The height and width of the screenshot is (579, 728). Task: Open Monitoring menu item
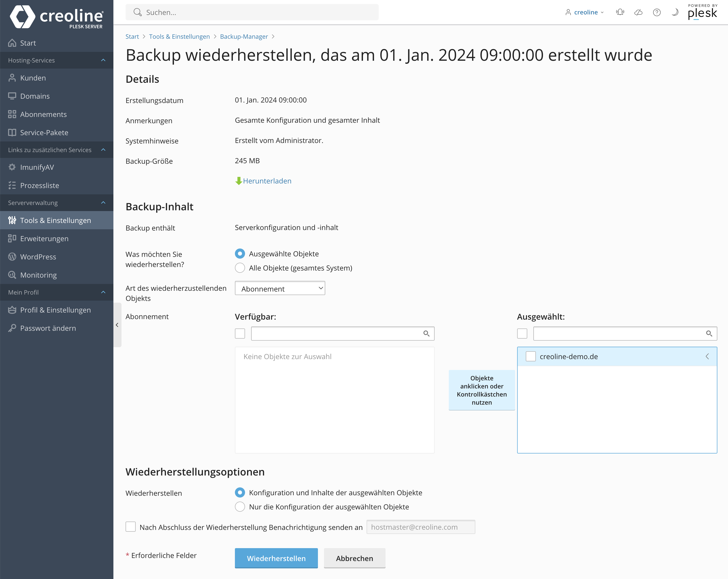57,275
